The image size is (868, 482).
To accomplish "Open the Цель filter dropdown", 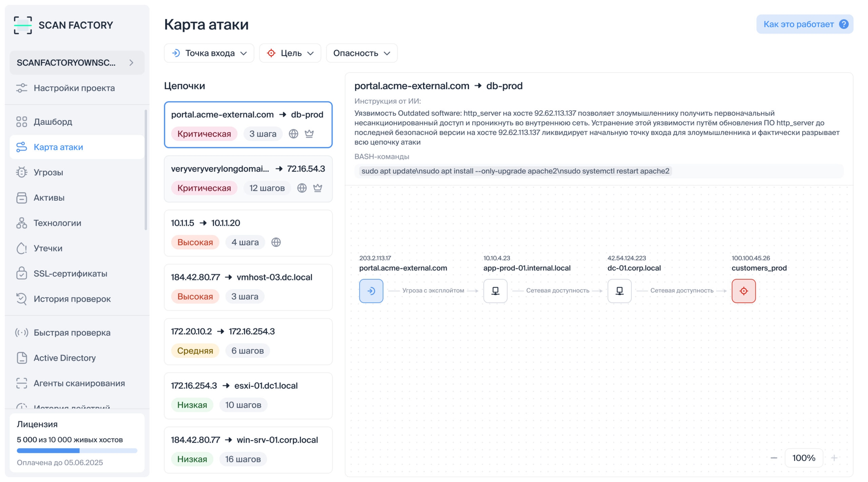I will tap(290, 53).
